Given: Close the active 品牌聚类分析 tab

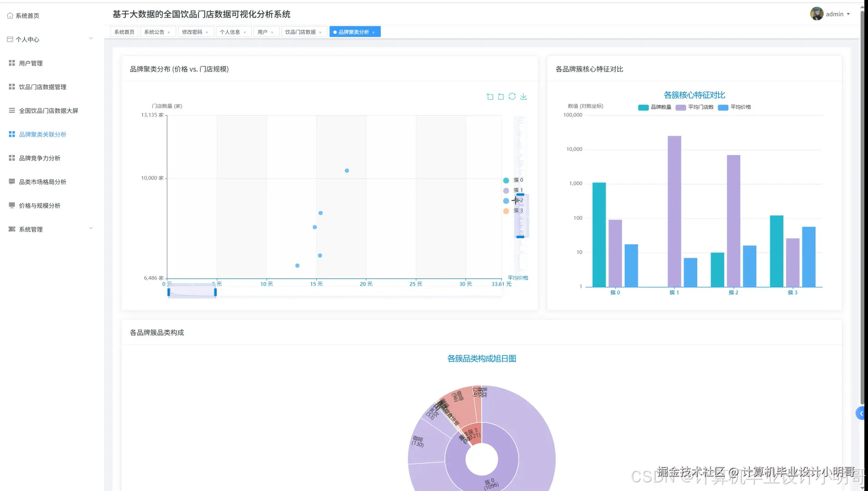Looking at the screenshot, I should point(374,32).
